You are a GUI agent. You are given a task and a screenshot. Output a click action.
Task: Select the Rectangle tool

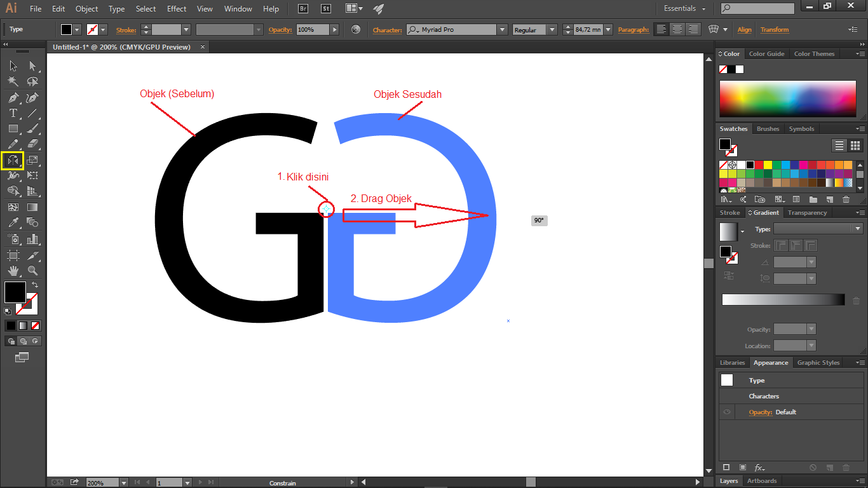(13, 129)
